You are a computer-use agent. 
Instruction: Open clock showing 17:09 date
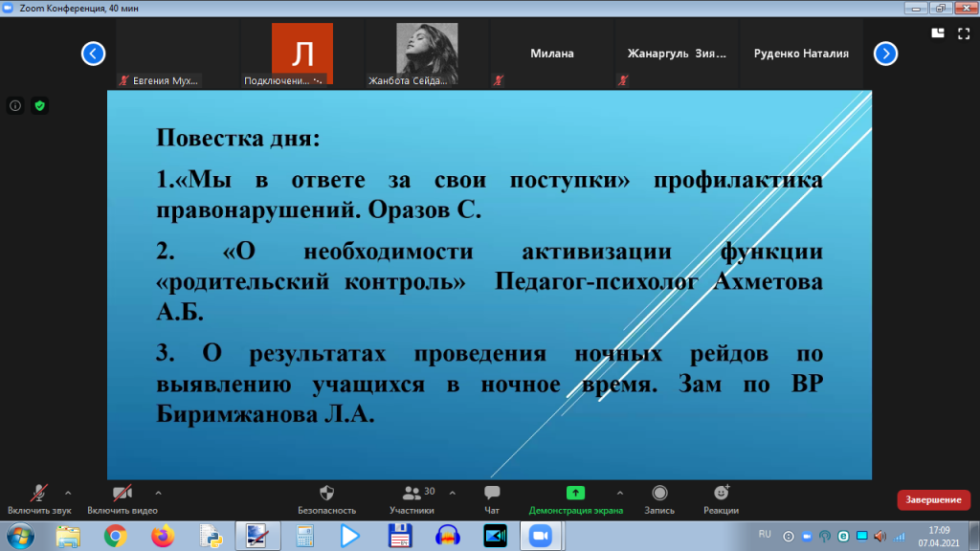click(939, 537)
